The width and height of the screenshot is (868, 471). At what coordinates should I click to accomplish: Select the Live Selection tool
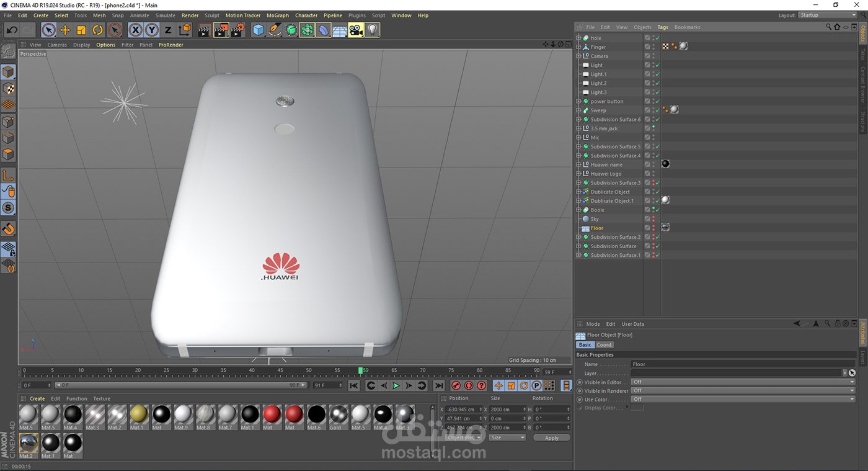click(x=48, y=30)
